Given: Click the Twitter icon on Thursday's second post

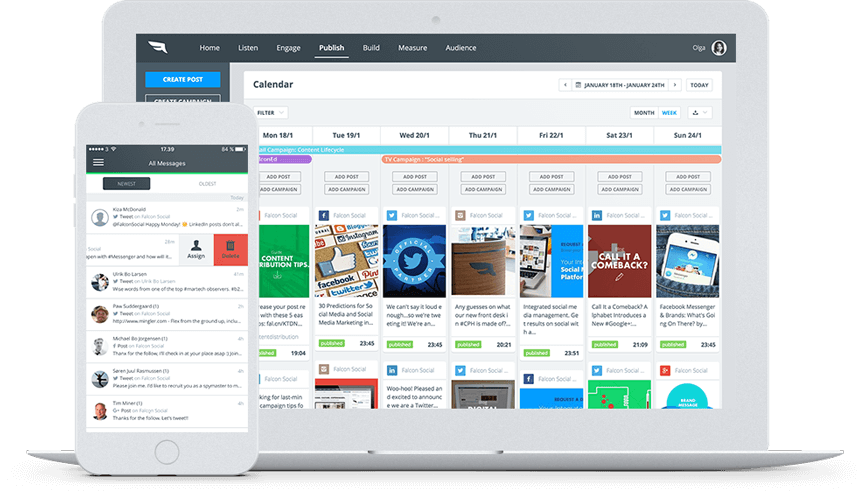Looking at the screenshot, I should click(460, 370).
